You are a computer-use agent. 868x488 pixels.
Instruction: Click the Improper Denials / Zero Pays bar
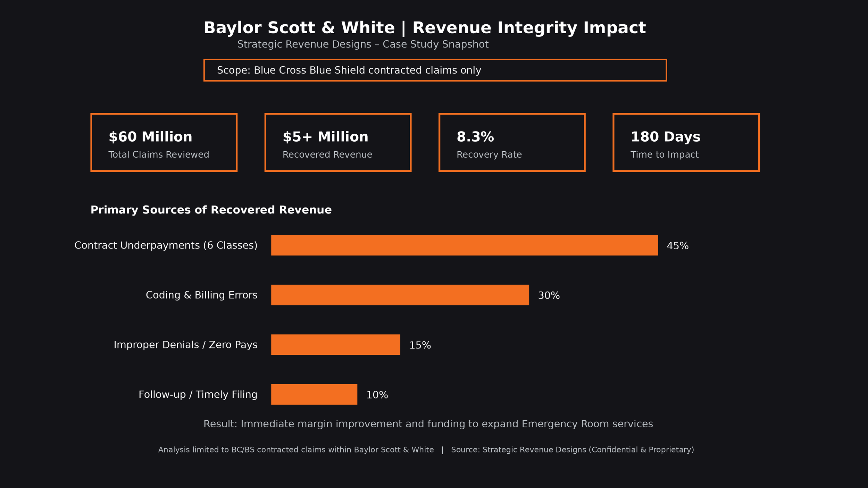pos(335,345)
